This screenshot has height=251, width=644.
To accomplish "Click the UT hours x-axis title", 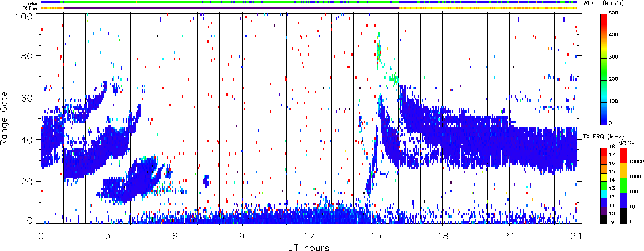I will tap(309, 247).
